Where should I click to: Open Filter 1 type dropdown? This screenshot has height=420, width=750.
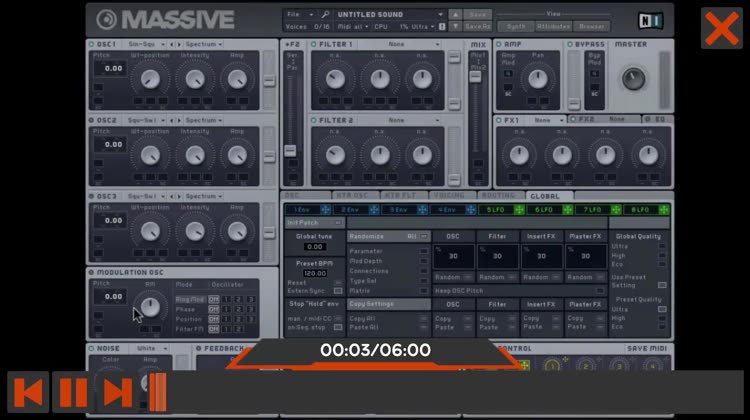tap(413, 44)
